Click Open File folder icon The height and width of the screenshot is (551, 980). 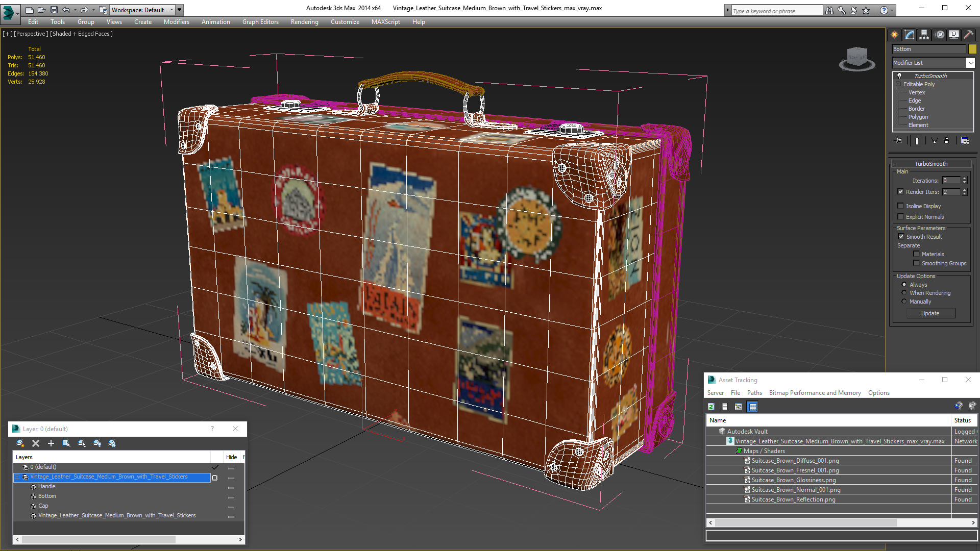[42, 10]
